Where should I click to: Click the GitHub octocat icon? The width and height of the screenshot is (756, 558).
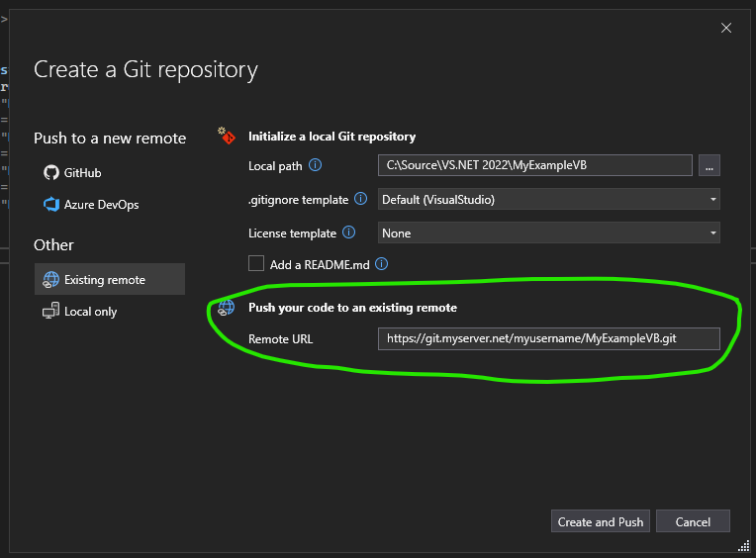pos(51,172)
